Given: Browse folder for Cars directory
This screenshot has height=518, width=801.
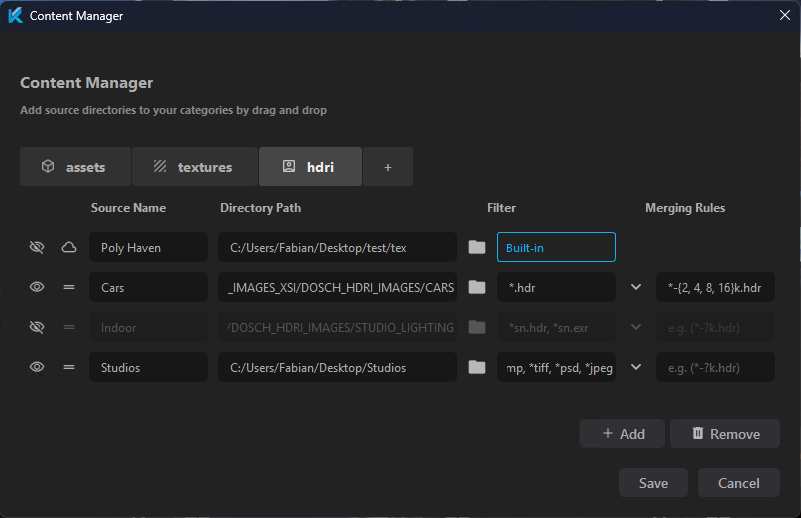Looking at the screenshot, I should coord(477,287).
